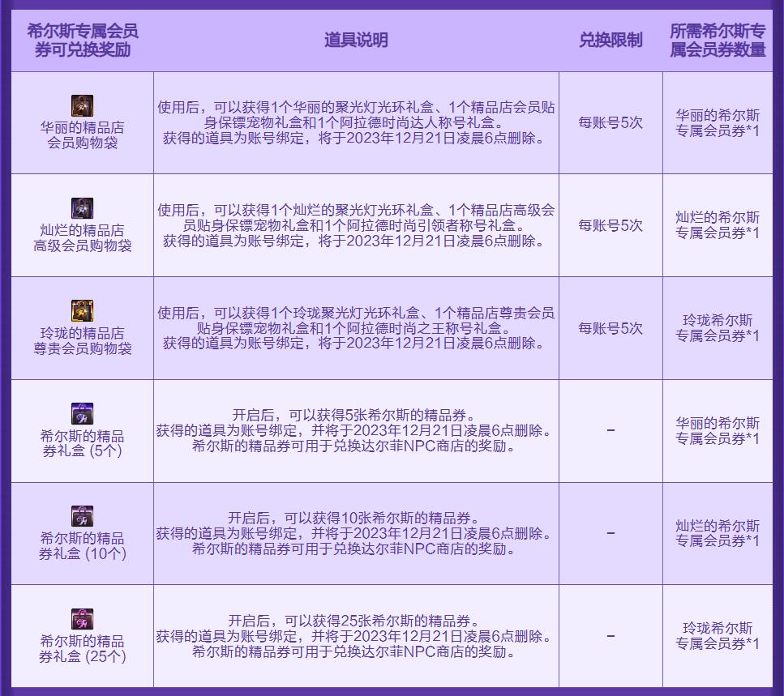The height and width of the screenshot is (696, 784).
Task: Click the 灿烂的精品店高级会员购物袋 icon
Action: (x=82, y=208)
